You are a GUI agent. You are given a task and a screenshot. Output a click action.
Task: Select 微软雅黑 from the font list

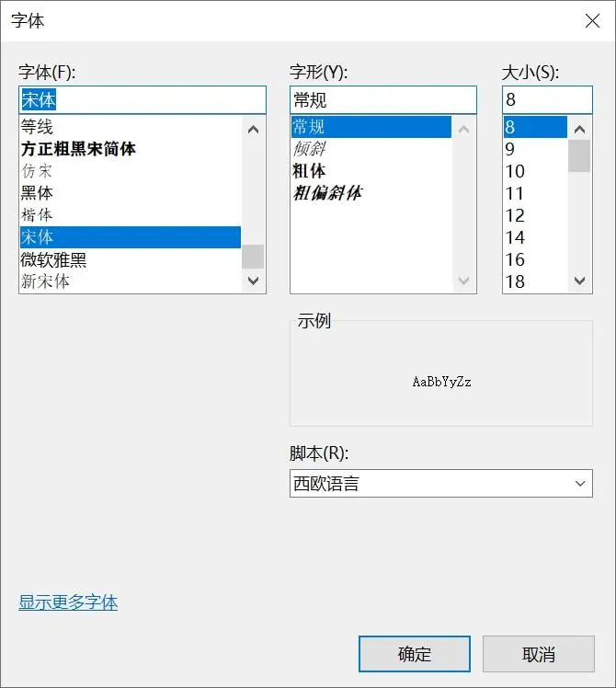(x=53, y=259)
